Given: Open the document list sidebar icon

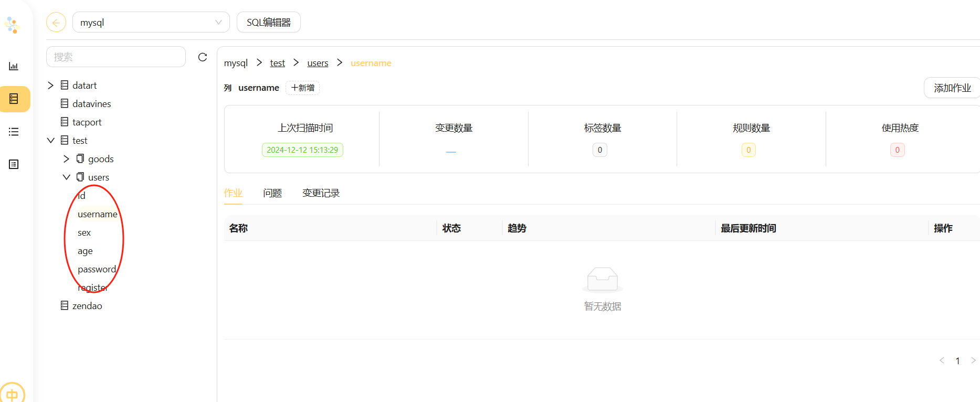Looking at the screenshot, I should tap(14, 164).
